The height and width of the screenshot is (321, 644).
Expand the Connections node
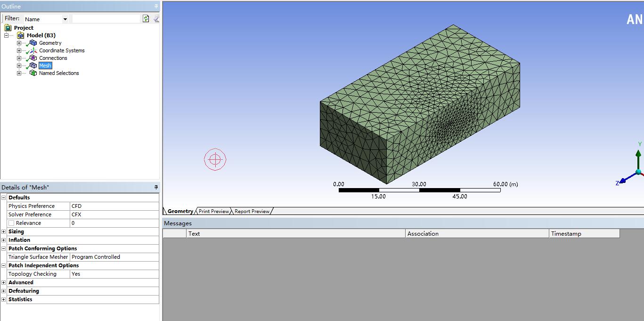point(19,58)
